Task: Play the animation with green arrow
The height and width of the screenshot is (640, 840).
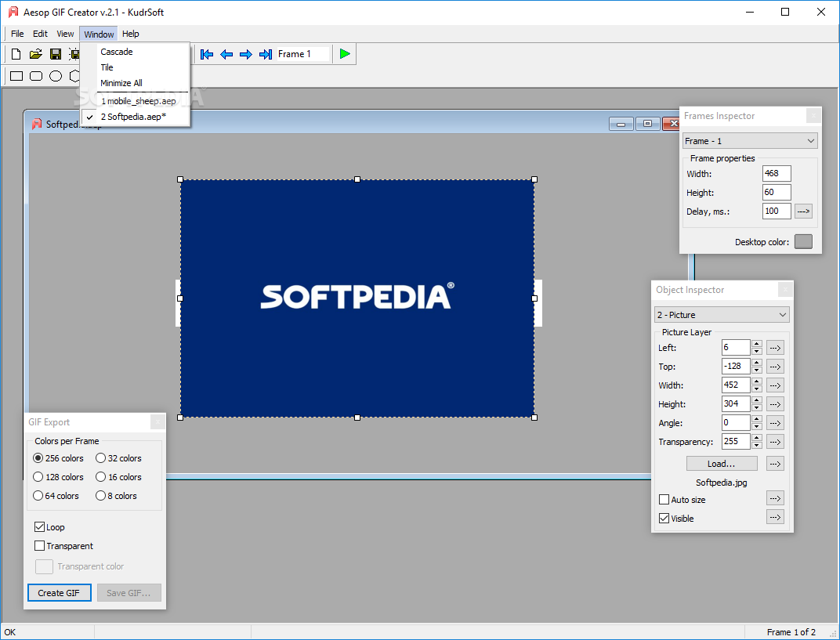Action: click(345, 54)
